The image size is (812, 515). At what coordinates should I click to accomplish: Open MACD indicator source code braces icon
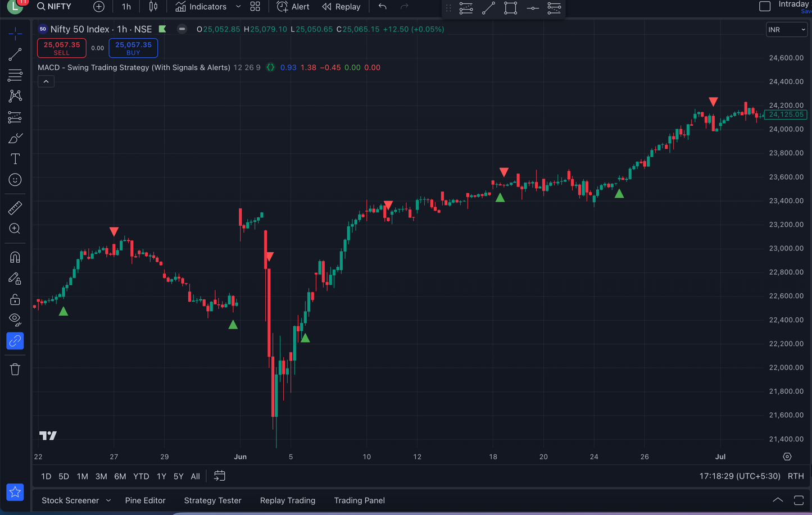(270, 67)
